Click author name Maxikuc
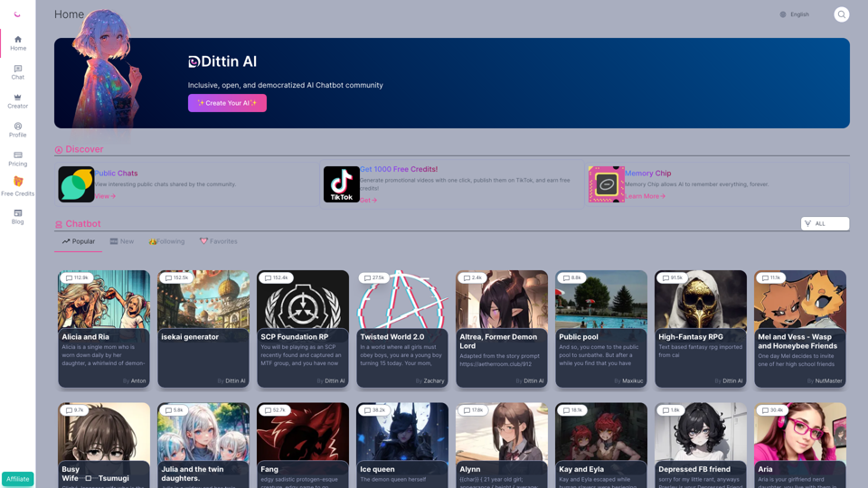Screen dimensions: 868x488 pyautogui.click(x=633, y=380)
